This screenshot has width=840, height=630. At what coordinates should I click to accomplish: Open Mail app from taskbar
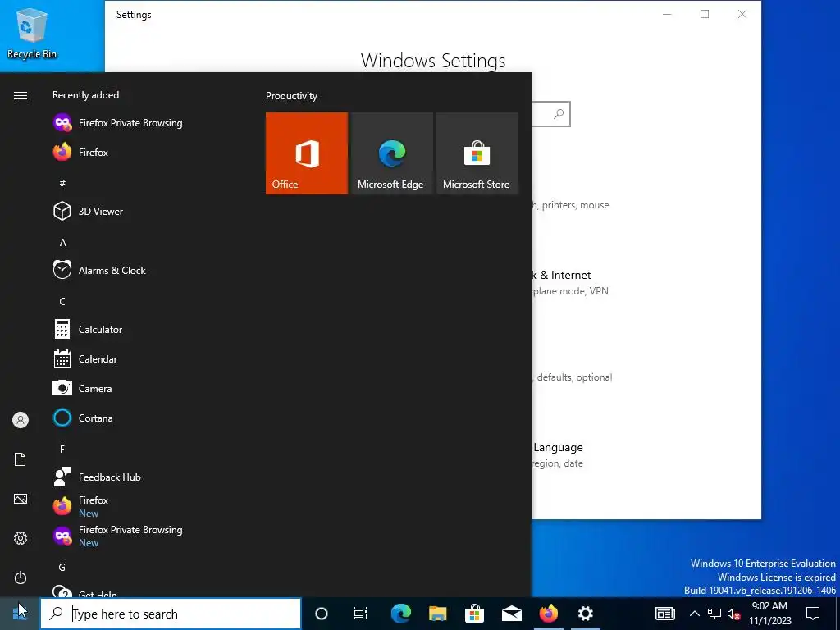pos(512,614)
